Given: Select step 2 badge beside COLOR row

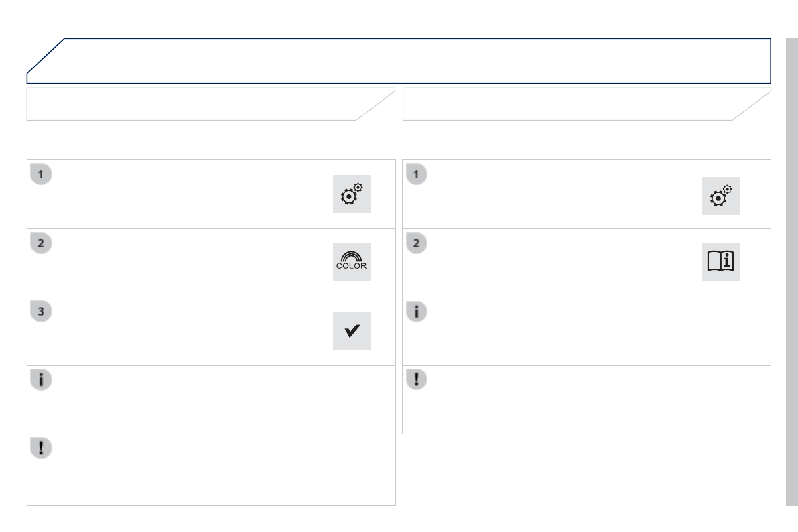Looking at the screenshot, I should [x=41, y=243].
